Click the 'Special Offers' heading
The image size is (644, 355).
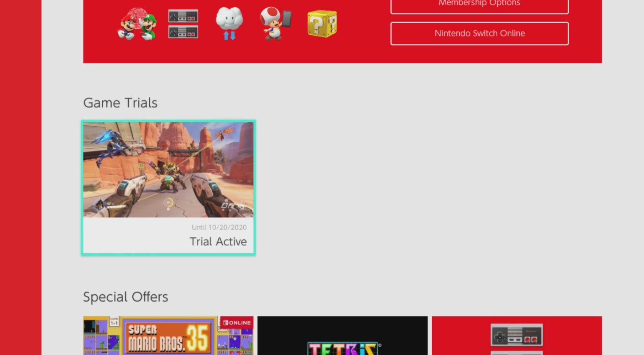click(x=126, y=297)
